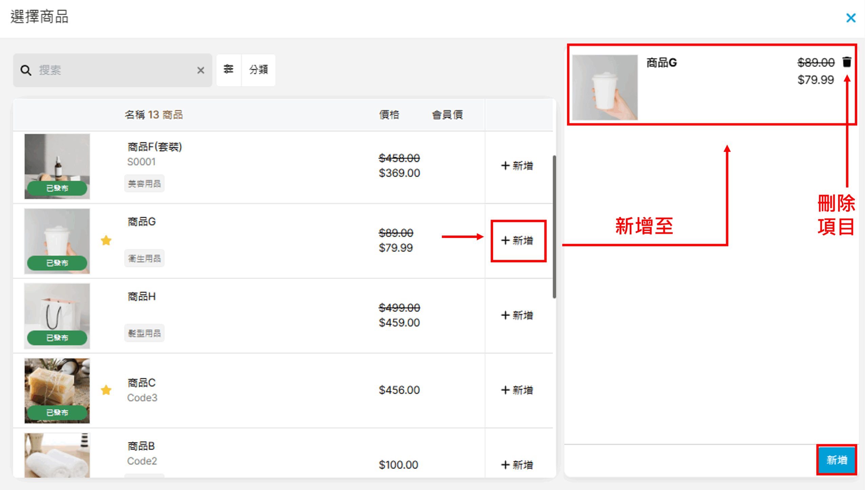Viewport: 868px width, 490px height.
Task: Add 商品B to the selection
Action: pyautogui.click(x=517, y=465)
